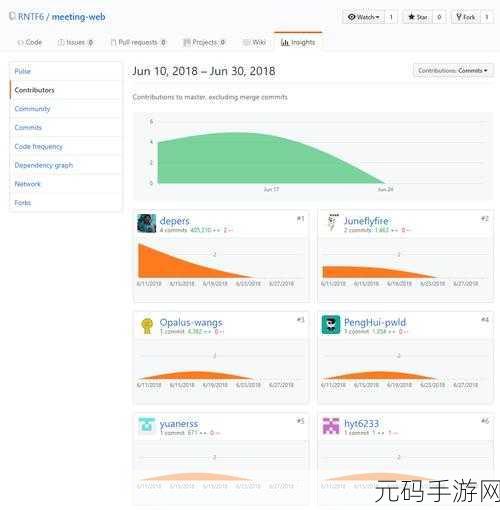Open Opalus-wangs avatar image
The height and width of the screenshot is (510, 500).
[x=147, y=325]
